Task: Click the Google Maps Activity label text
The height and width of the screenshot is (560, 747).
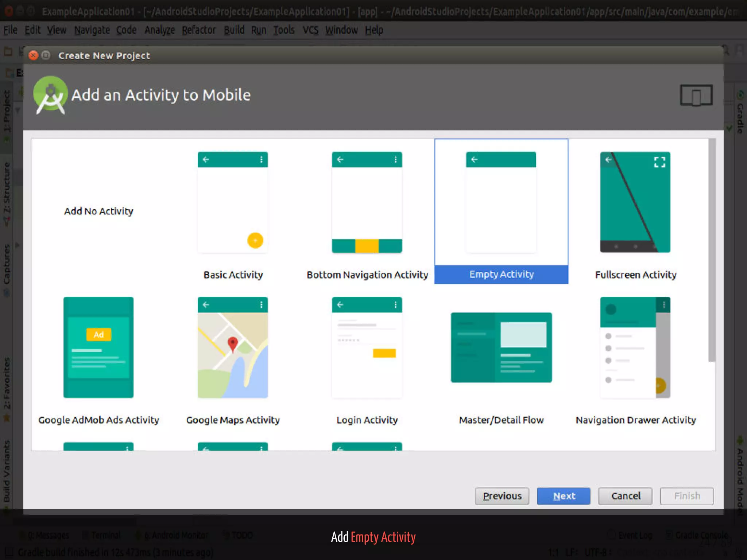Action: [x=233, y=420]
